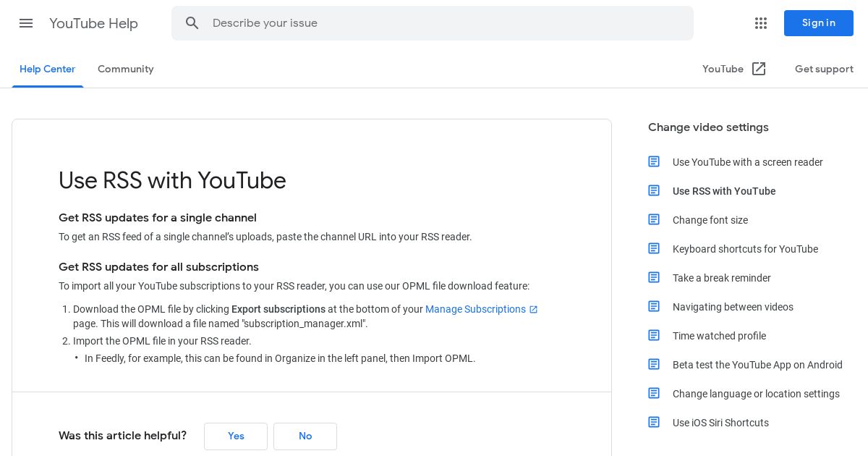Open Keyboard shortcuts for YouTube article
Viewport: 868px width, 456px height.
(x=745, y=249)
